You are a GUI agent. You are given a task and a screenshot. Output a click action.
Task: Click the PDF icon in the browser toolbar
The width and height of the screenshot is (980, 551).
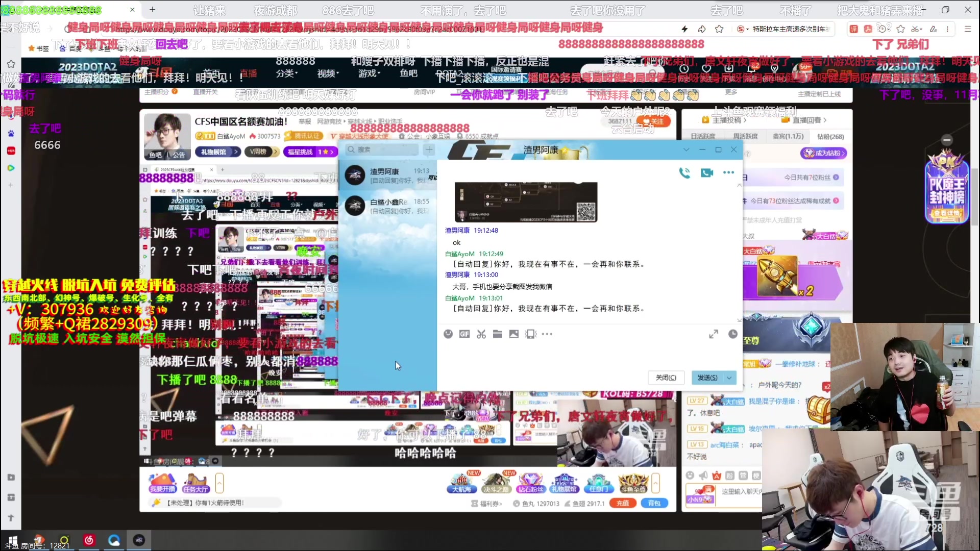point(868,29)
